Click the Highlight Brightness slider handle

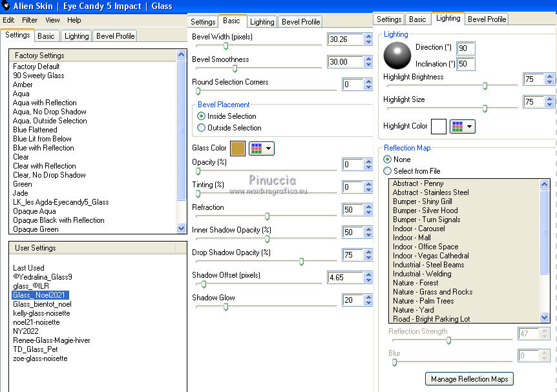(x=485, y=86)
